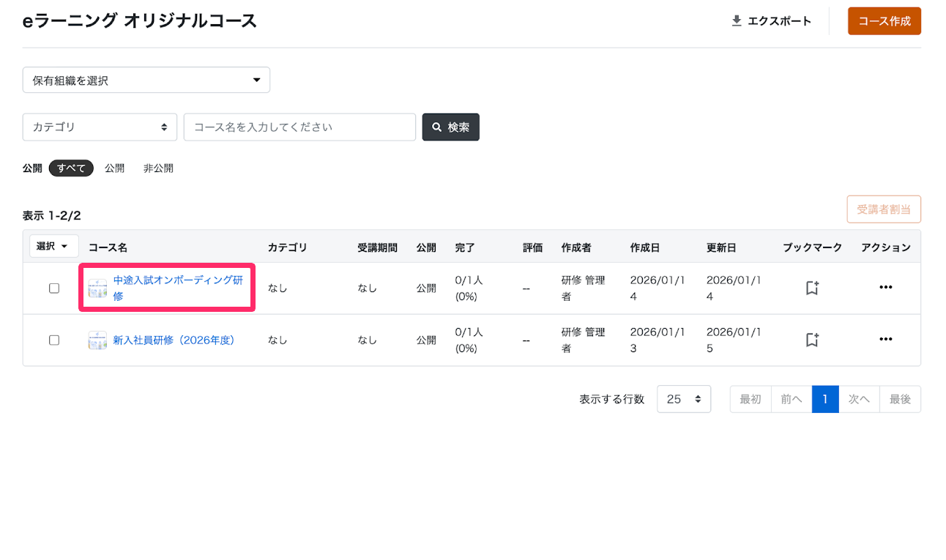946x560 pixels.
Task: Click the エクスポート link
Action: coord(771,20)
